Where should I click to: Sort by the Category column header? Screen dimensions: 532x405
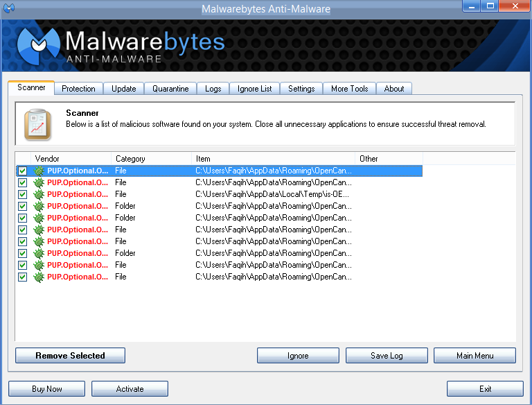click(151, 159)
